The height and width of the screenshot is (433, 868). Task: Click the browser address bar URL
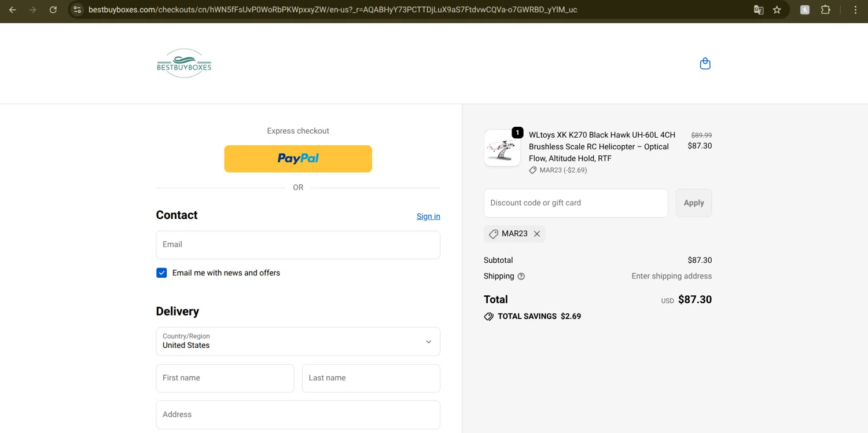333,10
